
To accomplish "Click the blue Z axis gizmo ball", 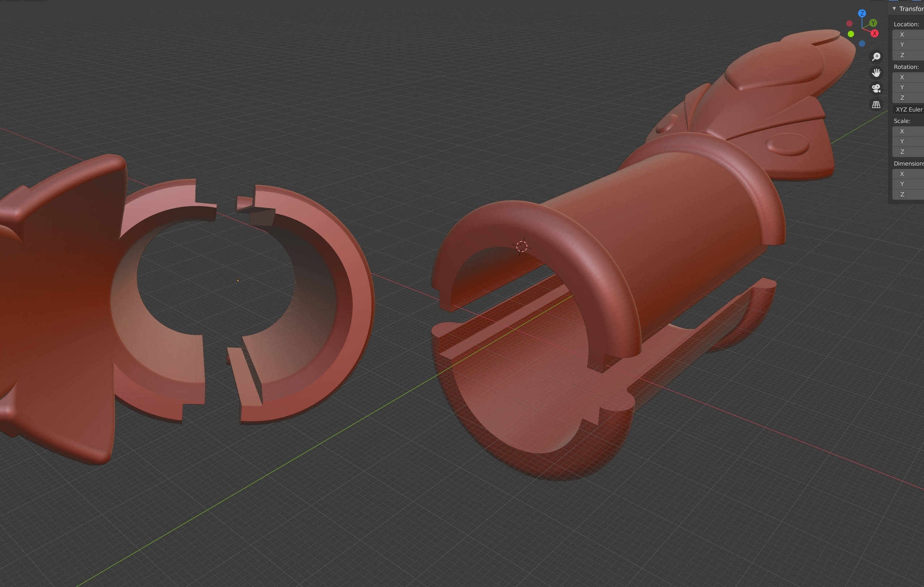I will tap(862, 13).
